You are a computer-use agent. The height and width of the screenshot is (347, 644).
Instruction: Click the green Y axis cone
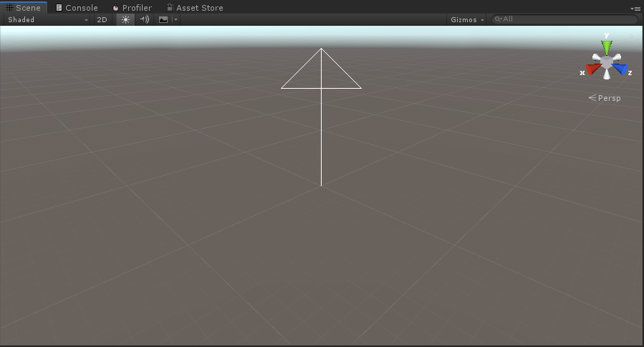tap(607, 47)
